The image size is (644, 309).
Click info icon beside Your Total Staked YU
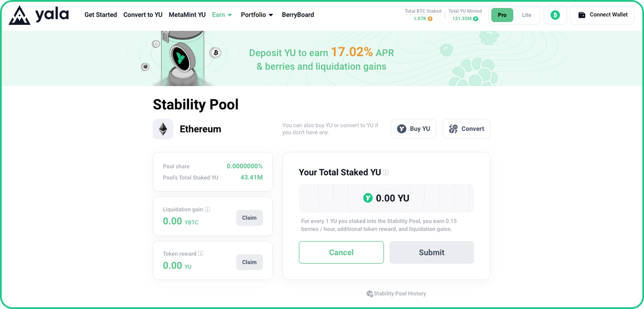(x=386, y=172)
